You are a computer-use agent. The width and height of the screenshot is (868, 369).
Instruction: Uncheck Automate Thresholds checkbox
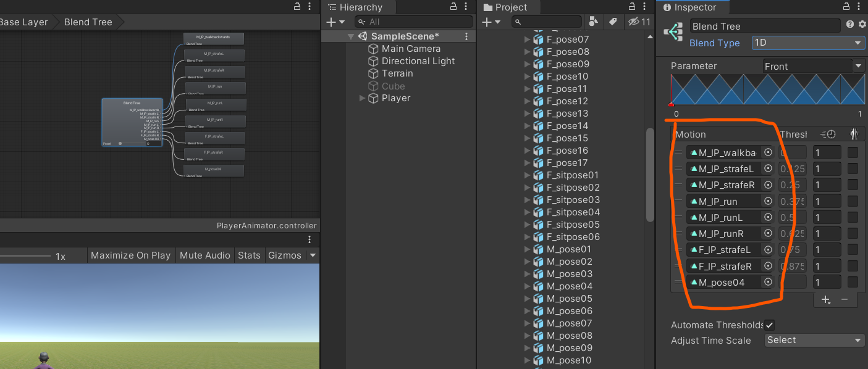click(770, 325)
